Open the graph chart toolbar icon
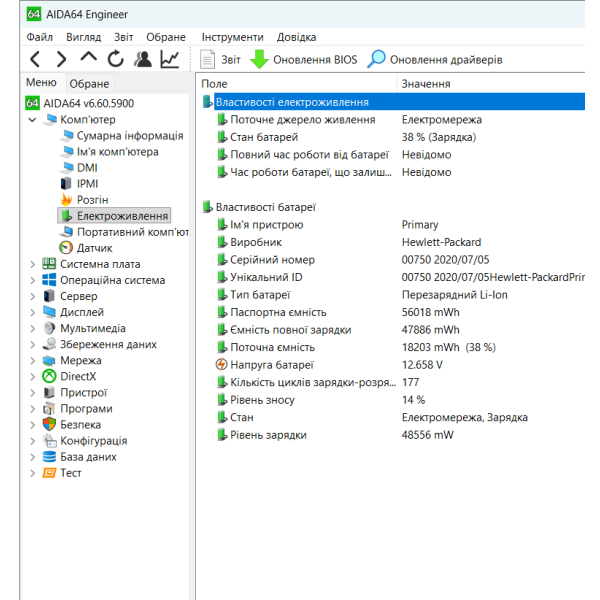Viewport: 600px width, 600px height. click(170, 59)
